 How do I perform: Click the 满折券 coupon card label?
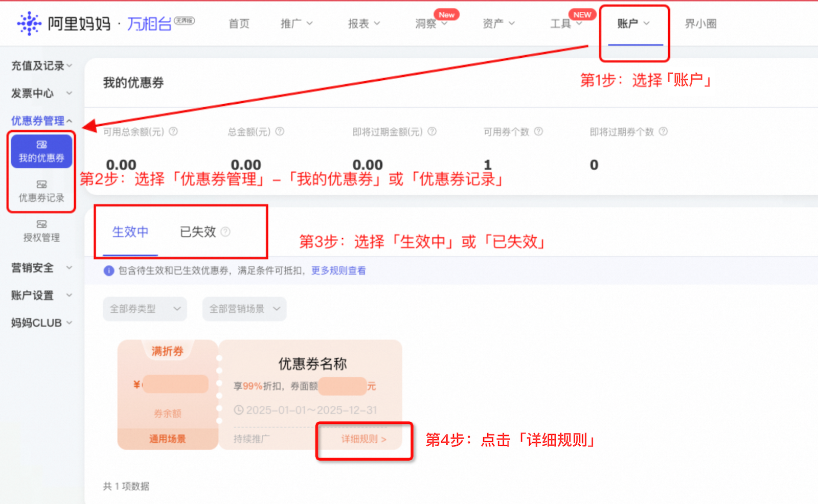(x=167, y=351)
